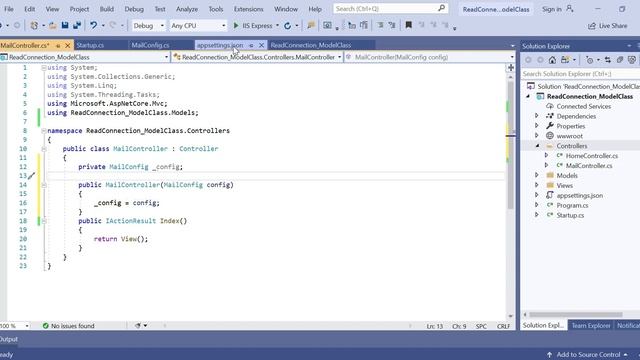Expand HomeController.cs in Solution Explorer

[x=547, y=156]
